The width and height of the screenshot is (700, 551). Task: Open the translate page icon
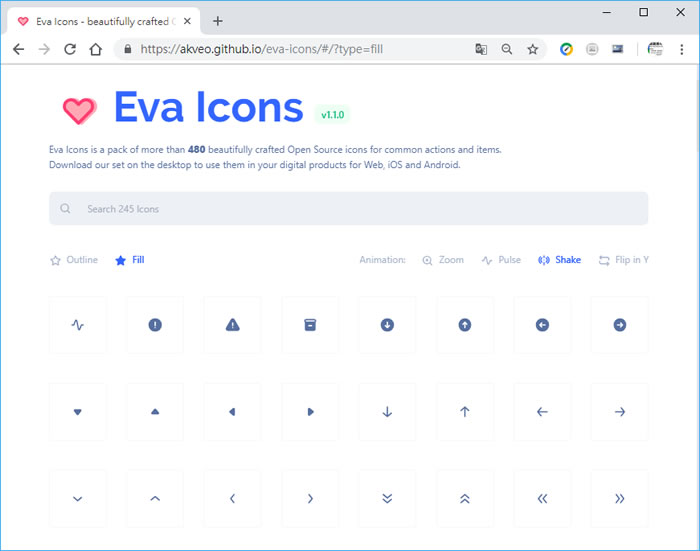(x=481, y=49)
